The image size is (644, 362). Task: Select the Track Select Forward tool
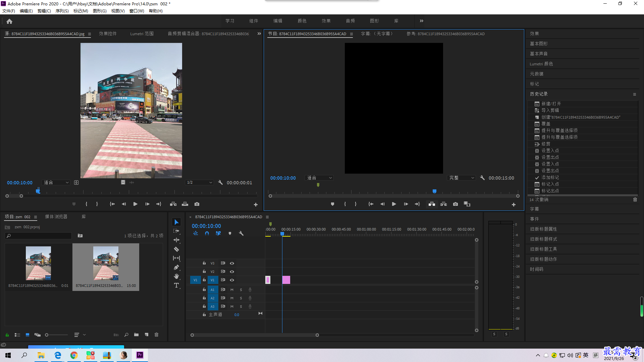[176, 231]
